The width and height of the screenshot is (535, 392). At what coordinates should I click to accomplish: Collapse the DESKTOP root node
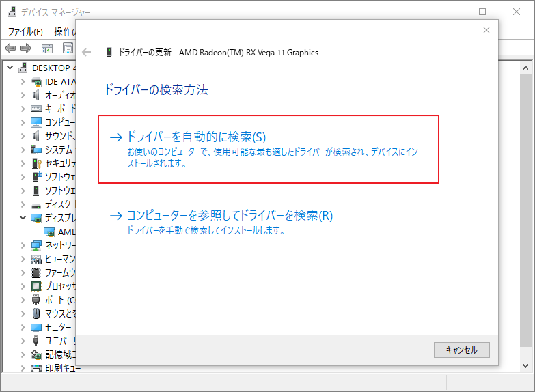[x=10, y=68]
